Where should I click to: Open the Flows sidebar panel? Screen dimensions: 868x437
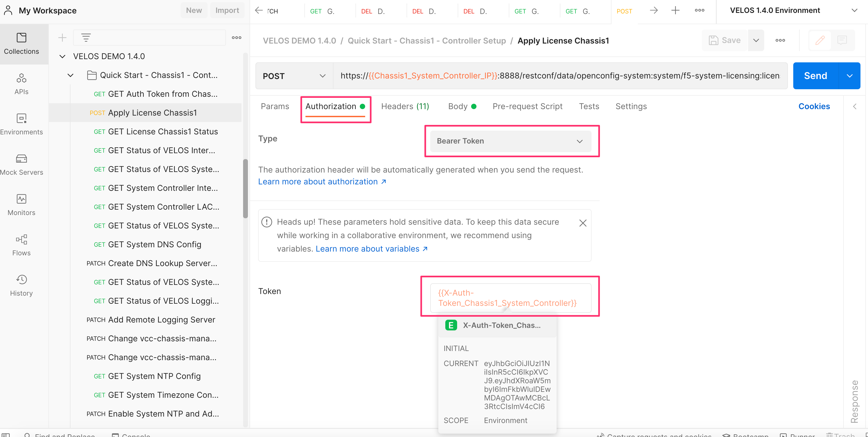tap(21, 246)
